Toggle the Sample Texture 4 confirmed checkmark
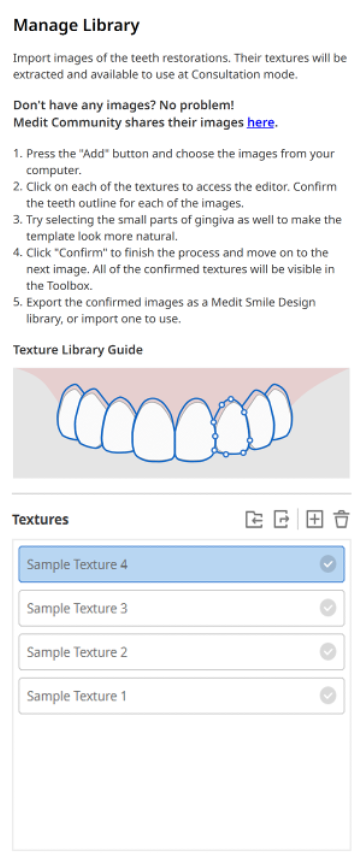This screenshot has width=361, height=863. 328,564
